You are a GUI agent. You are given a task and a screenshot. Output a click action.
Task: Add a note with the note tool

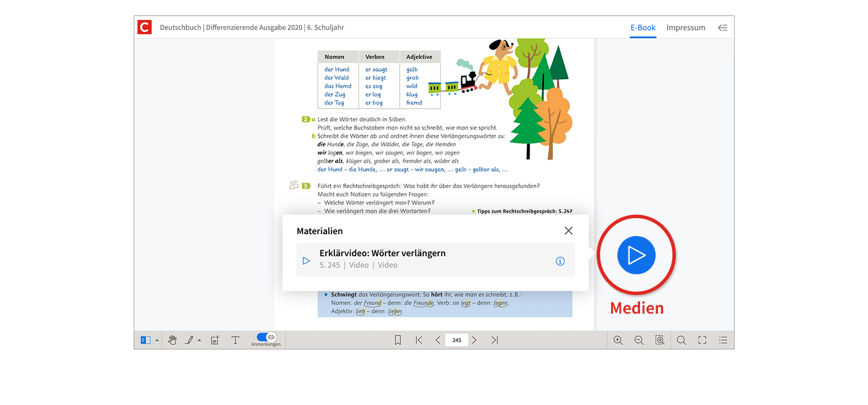pos(215,340)
